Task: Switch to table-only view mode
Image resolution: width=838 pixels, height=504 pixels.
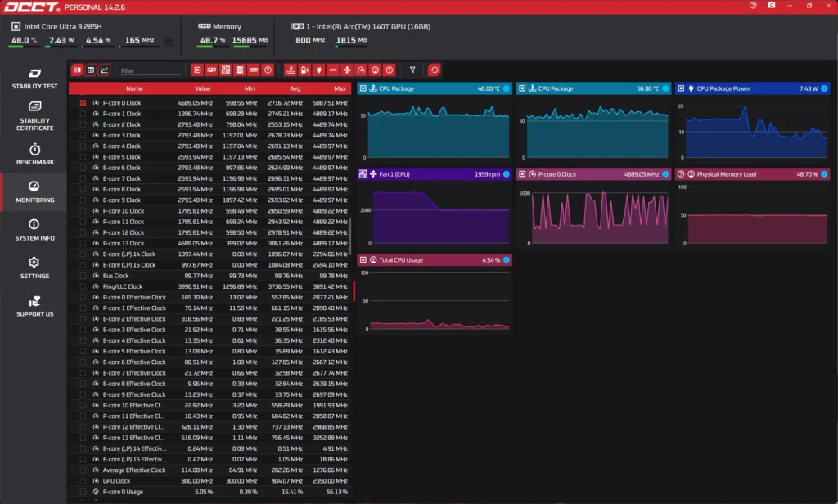Action: [91, 70]
